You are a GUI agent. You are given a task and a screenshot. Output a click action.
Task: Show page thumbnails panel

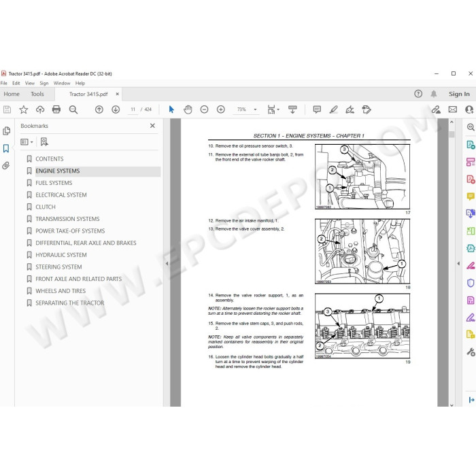6,131
